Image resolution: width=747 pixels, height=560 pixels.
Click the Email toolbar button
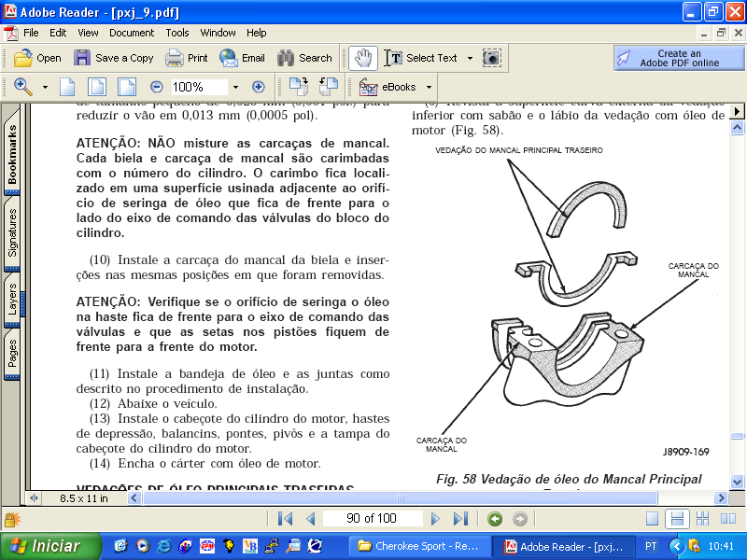click(242, 58)
